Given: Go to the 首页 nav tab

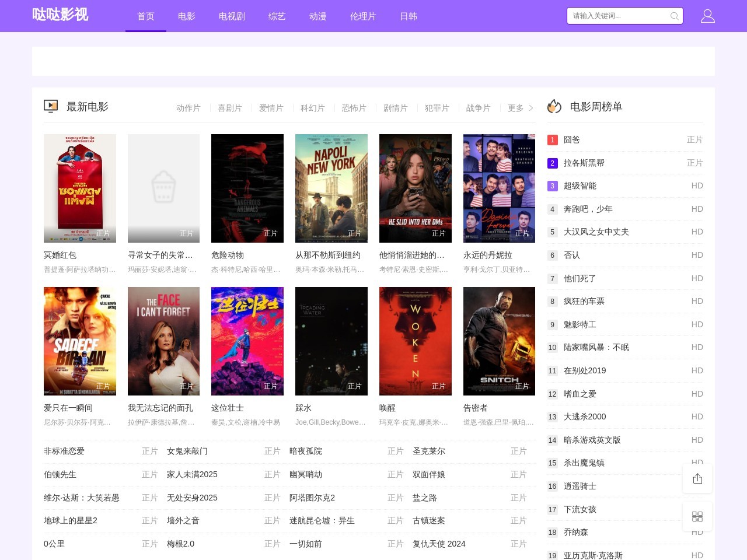Looking at the screenshot, I should click(146, 16).
